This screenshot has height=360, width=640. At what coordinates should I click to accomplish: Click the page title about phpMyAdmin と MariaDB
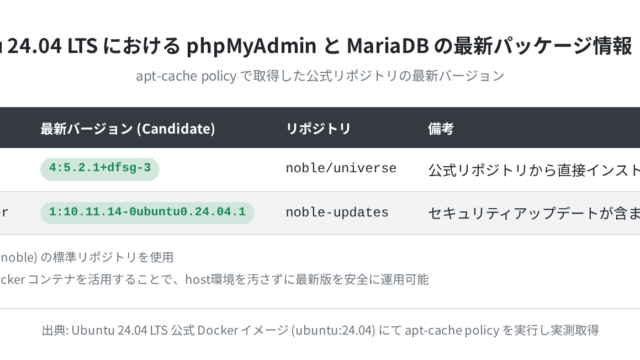[316, 45]
